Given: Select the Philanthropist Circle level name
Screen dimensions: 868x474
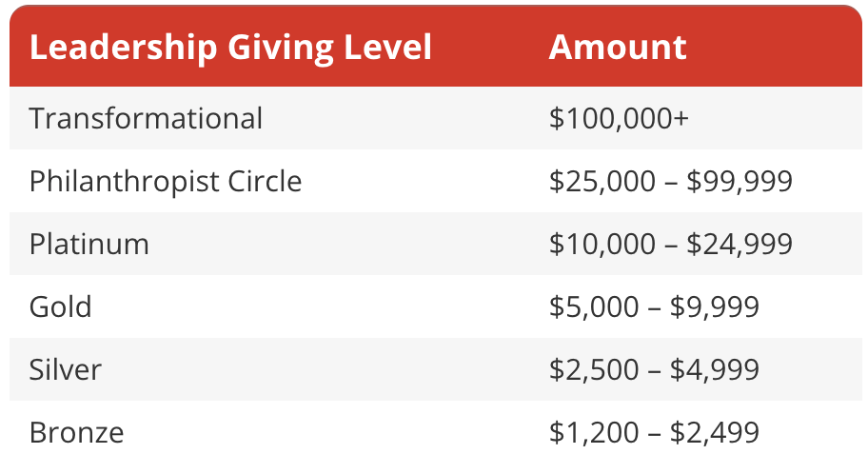Looking at the screenshot, I should pos(166,181).
